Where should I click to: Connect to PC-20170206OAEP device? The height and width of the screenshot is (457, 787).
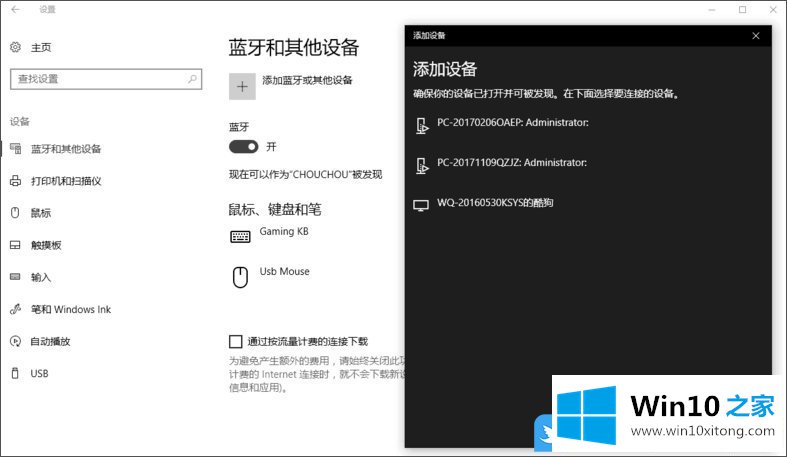[512, 123]
